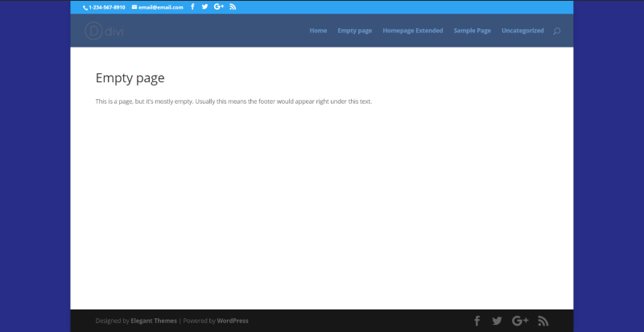
Task: Navigate to the Sample Page menu item
Action: coord(473,31)
